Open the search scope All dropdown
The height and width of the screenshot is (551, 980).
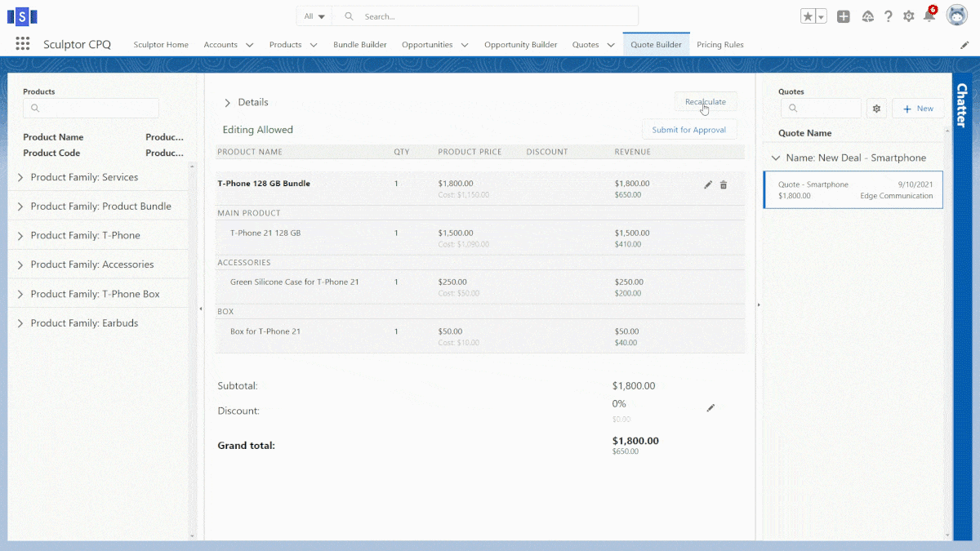point(314,16)
